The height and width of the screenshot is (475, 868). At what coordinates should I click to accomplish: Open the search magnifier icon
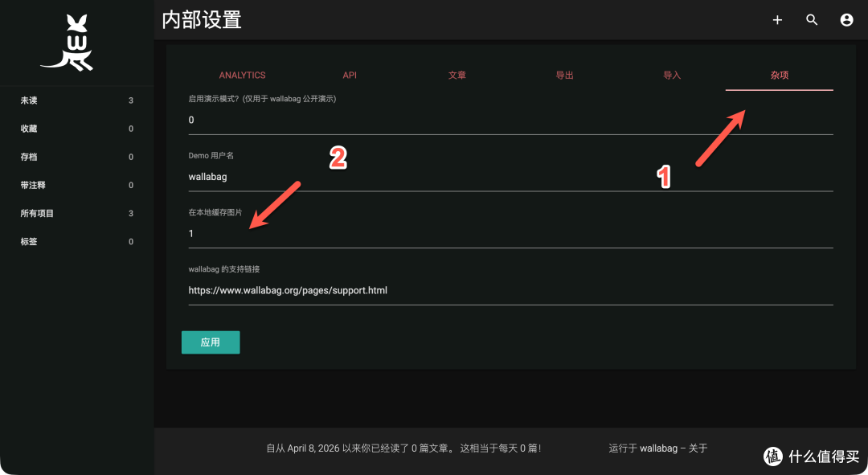pos(812,20)
